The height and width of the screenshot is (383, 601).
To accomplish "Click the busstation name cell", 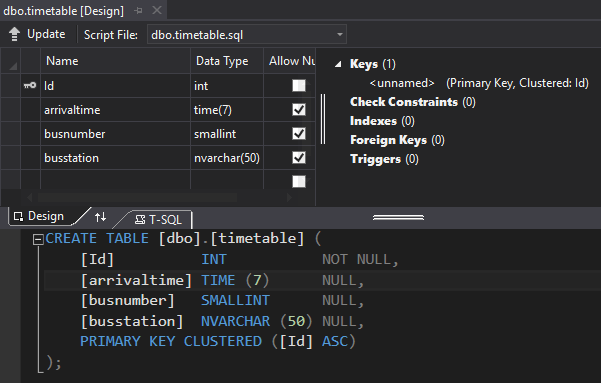I will pos(115,158).
